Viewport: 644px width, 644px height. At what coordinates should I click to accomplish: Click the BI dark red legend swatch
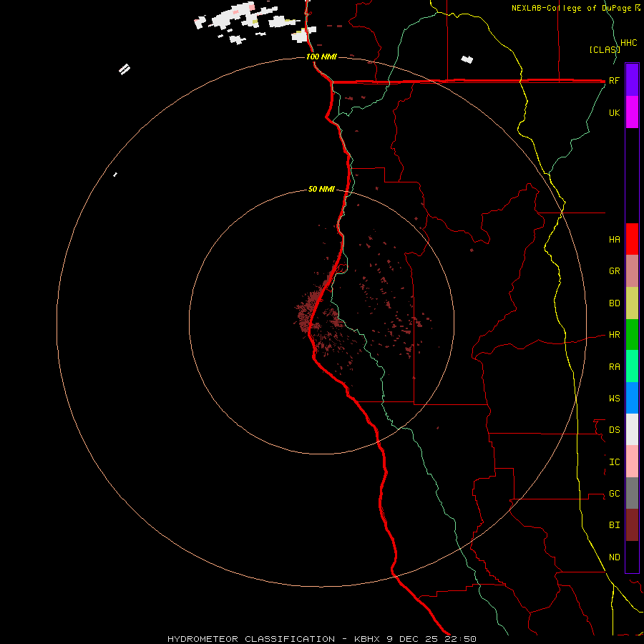pos(632,525)
